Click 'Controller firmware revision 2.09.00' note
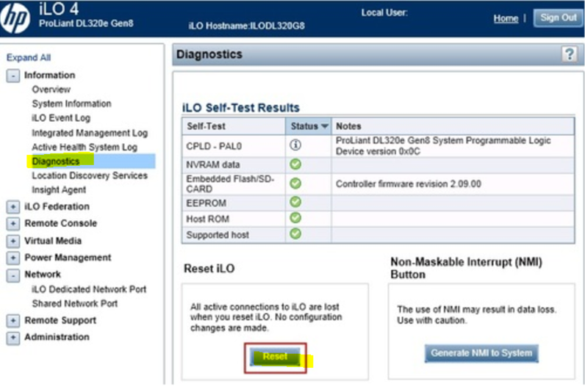The image size is (585, 392). [x=409, y=184]
